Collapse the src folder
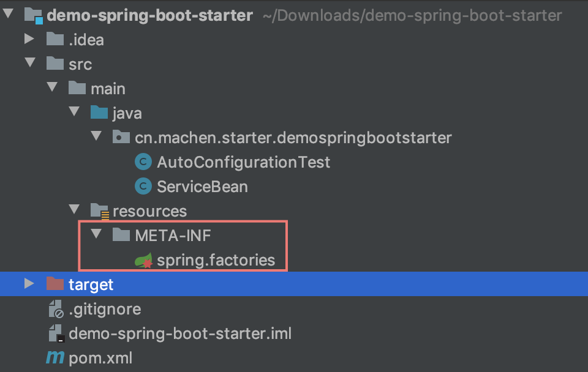Viewport: 588px width, 372px height. click(30, 64)
